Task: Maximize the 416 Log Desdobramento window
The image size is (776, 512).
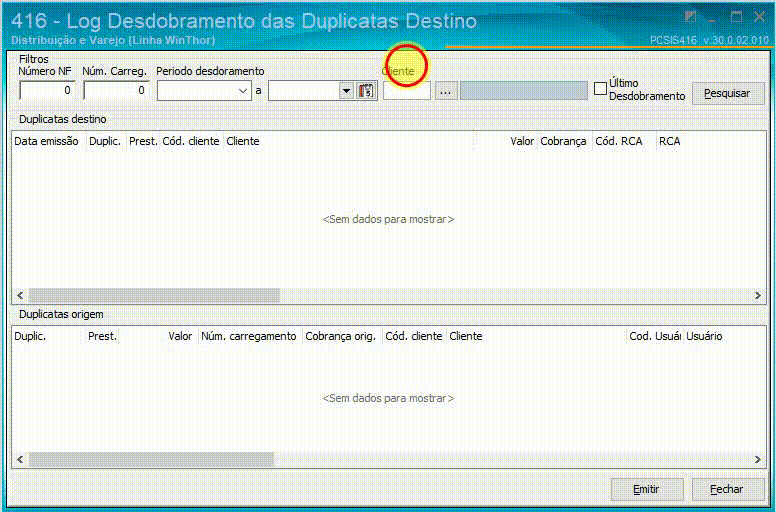Action: (x=736, y=17)
